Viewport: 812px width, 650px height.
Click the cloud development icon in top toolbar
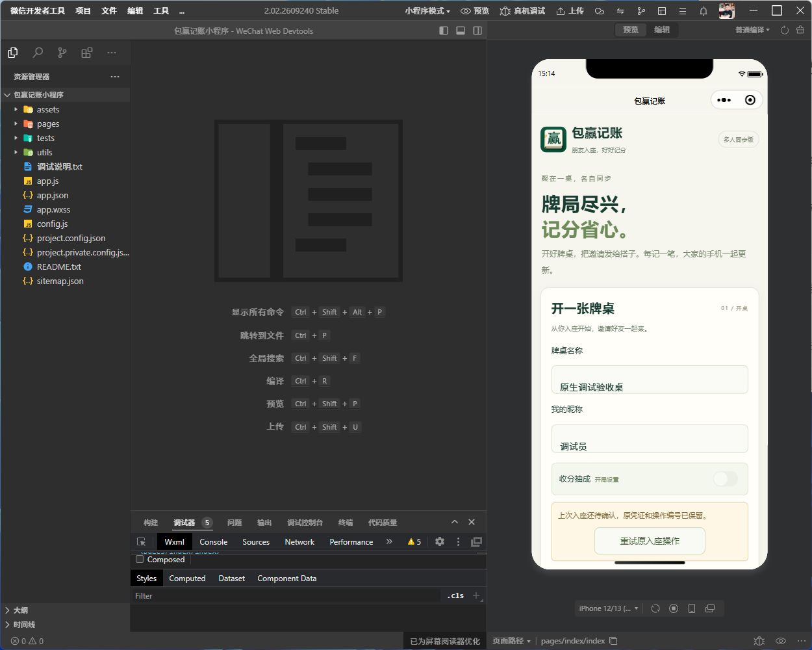tap(600, 11)
